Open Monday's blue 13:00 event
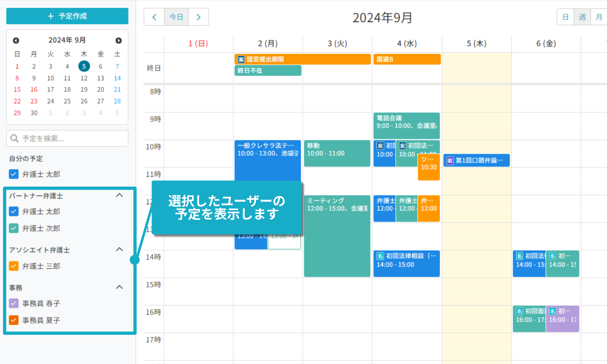This screenshot has height=364, width=607. point(251,242)
